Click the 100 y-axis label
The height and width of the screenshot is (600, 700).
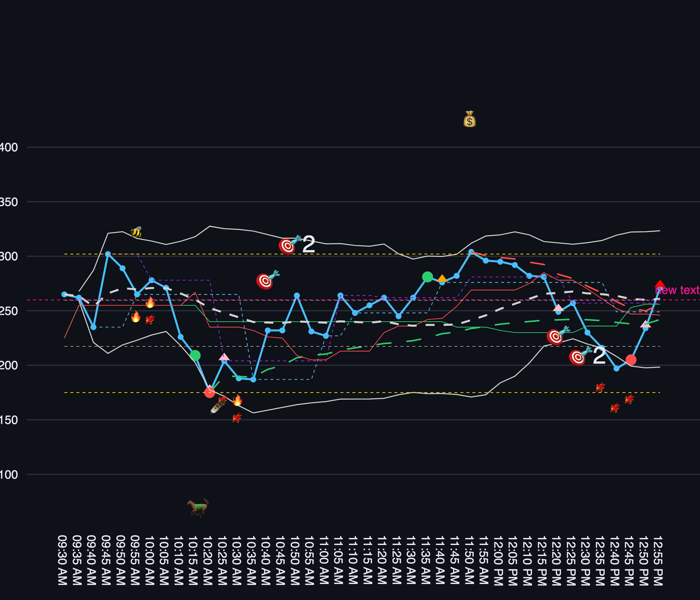tap(9, 475)
